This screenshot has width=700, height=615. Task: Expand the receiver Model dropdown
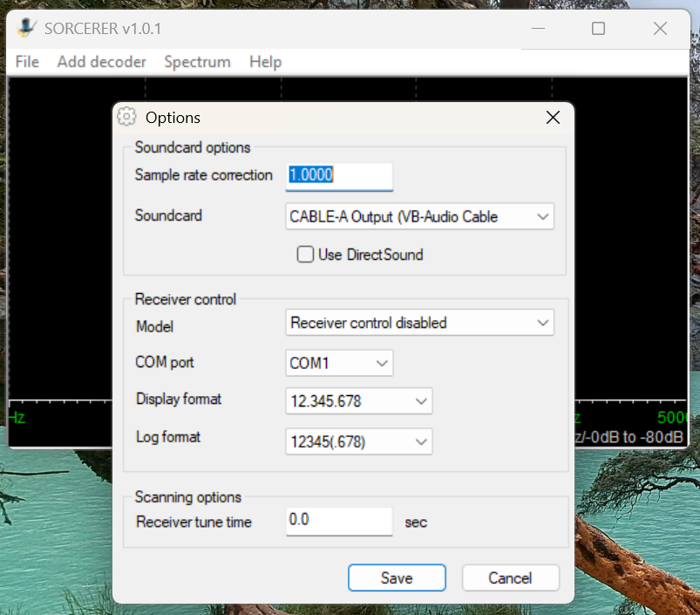coord(419,323)
